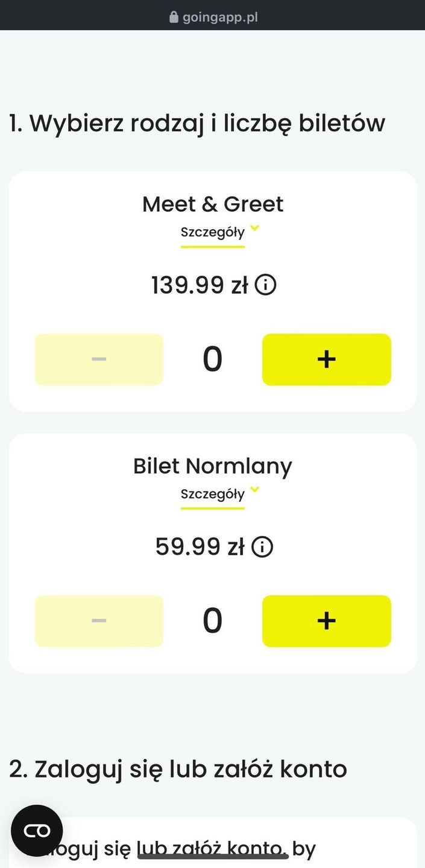Open Szczegóły link for Meet & Greet
This screenshot has height=868, width=425.
point(213,233)
